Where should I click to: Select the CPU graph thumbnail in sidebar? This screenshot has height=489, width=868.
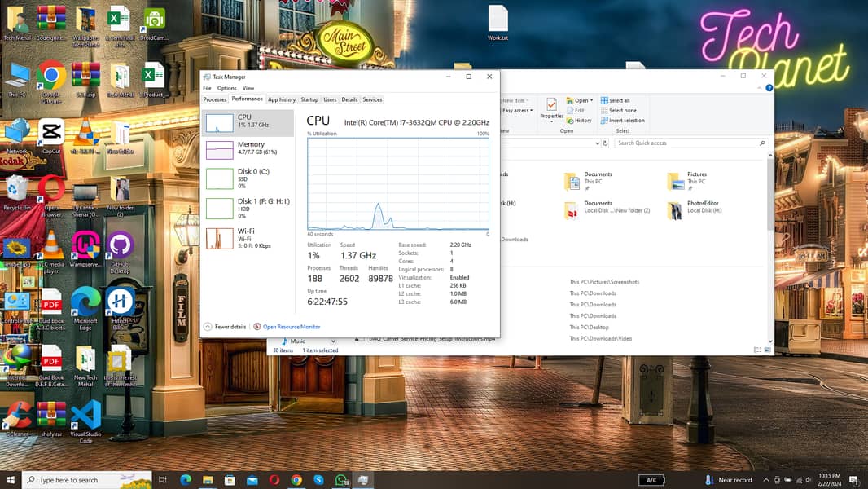[219, 123]
